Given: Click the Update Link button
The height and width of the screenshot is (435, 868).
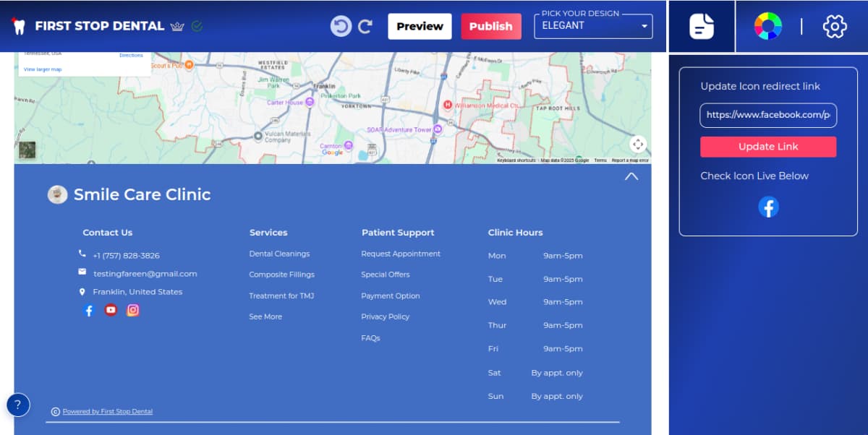Looking at the screenshot, I should point(767,147).
